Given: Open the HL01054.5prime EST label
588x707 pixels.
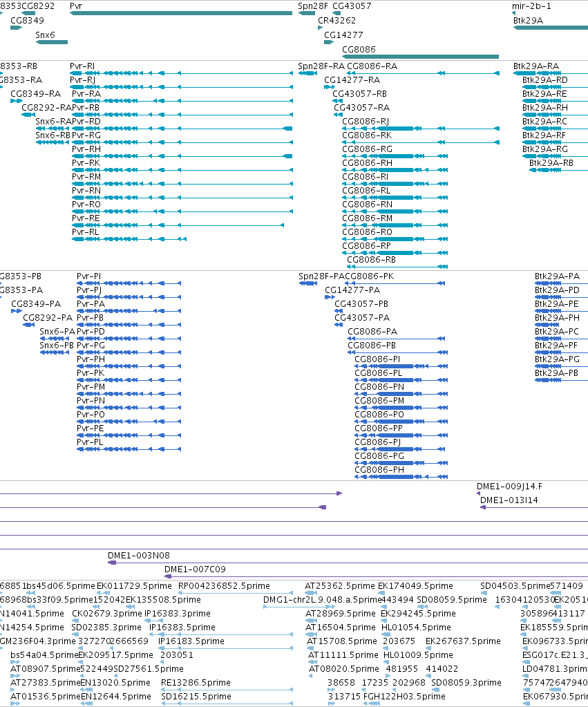Looking at the screenshot, I should click(x=416, y=628).
